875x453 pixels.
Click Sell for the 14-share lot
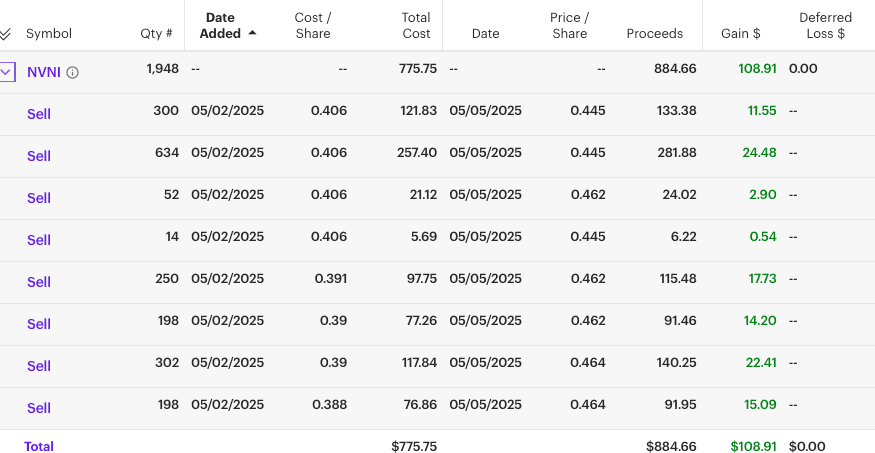[39, 240]
